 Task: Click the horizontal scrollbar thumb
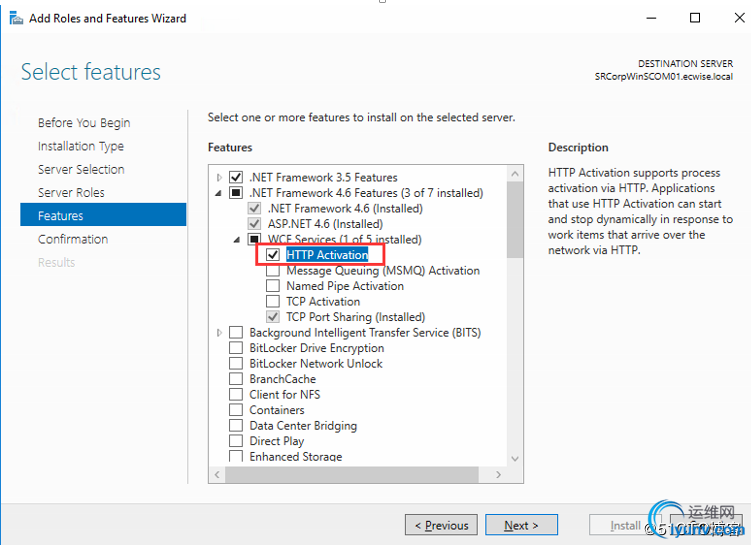[x=352, y=474]
